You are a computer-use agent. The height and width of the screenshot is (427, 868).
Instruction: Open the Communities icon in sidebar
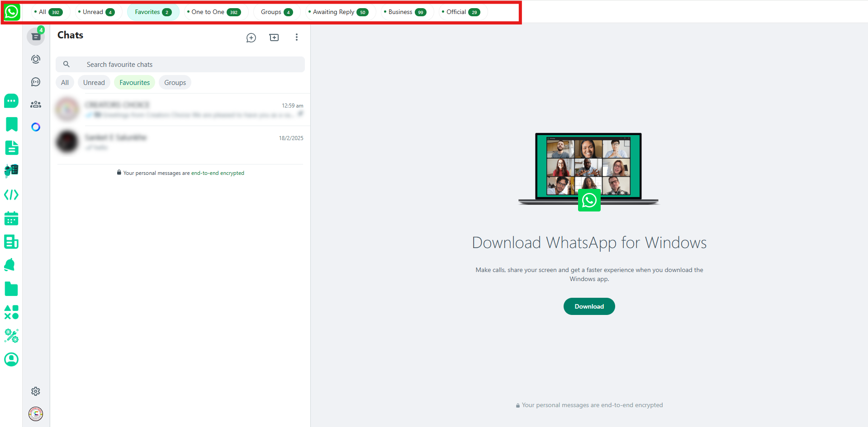coord(36,104)
